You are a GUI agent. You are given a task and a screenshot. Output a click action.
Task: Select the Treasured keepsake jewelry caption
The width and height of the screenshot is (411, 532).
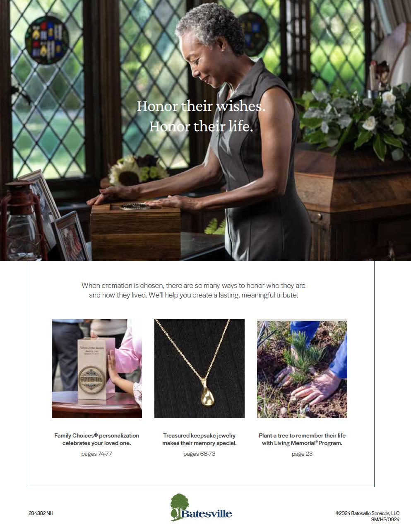[x=199, y=439]
